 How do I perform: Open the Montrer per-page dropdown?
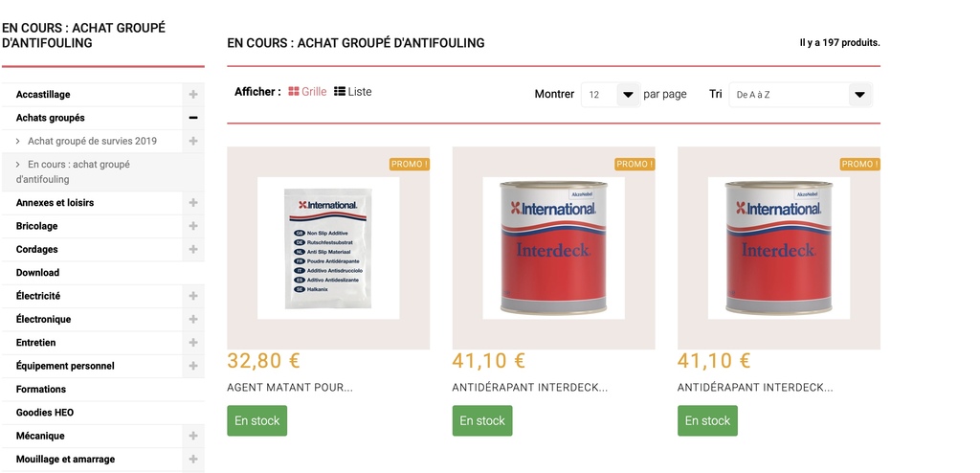(x=611, y=95)
